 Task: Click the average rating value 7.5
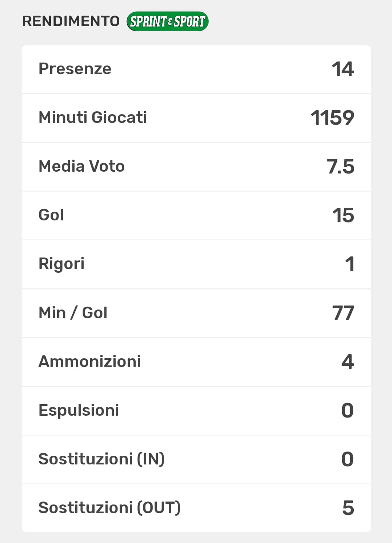coord(340,167)
